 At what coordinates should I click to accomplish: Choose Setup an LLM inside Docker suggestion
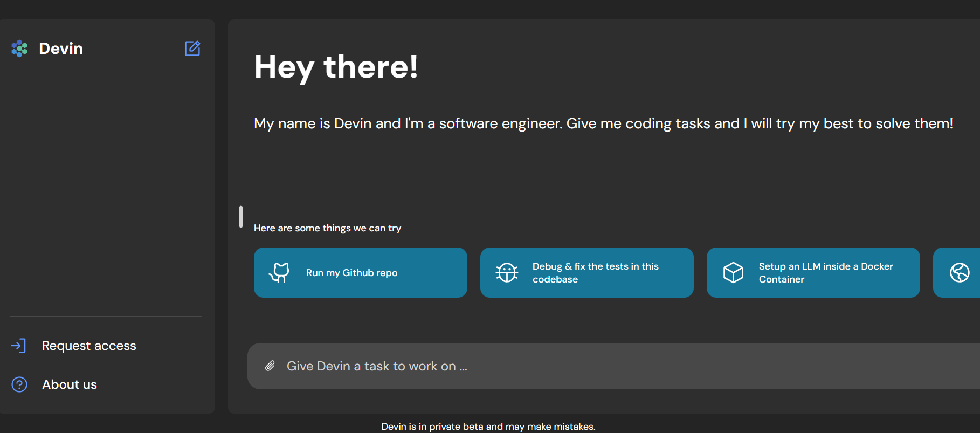click(x=813, y=272)
